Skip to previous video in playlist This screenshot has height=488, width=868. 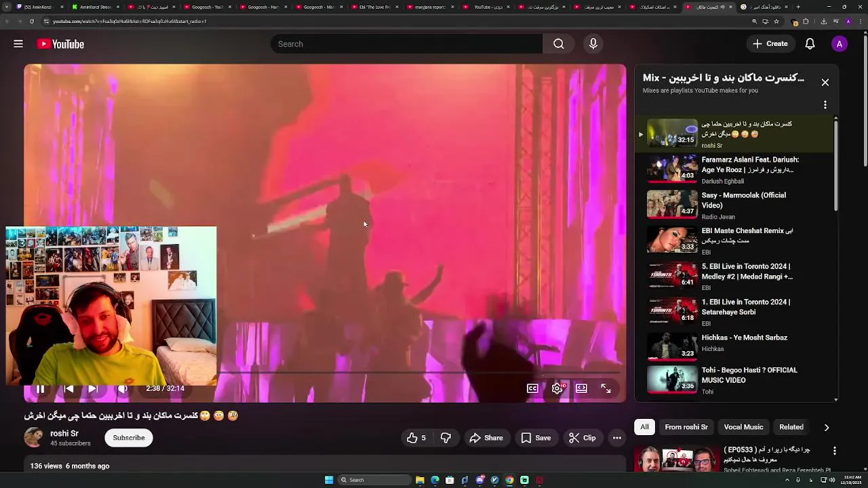[x=68, y=388]
